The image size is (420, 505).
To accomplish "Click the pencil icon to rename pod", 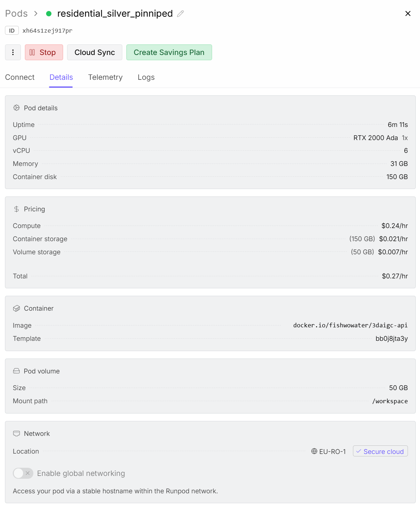I will [181, 13].
